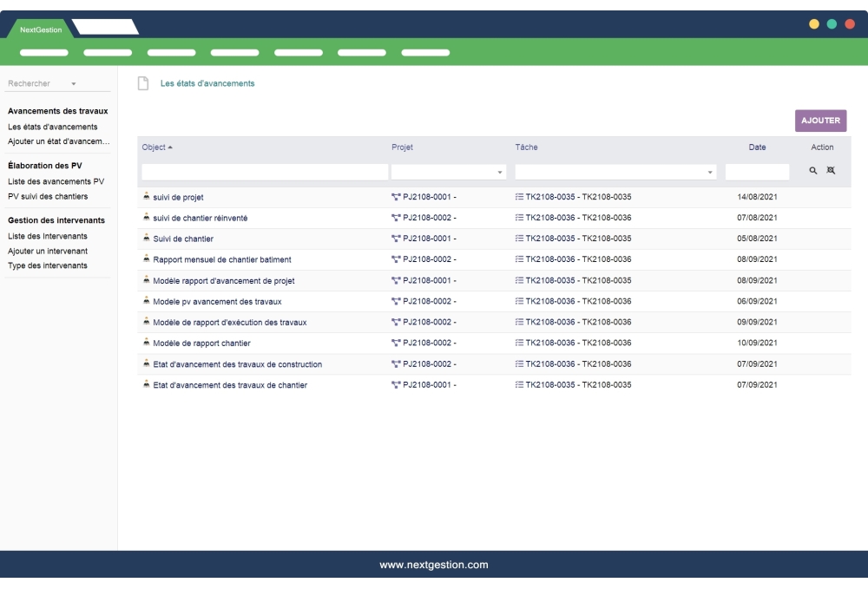Expand the Rechercher dropdown arrow in sidebar
The width and height of the screenshot is (868, 589).
click(x=74, y=84)
